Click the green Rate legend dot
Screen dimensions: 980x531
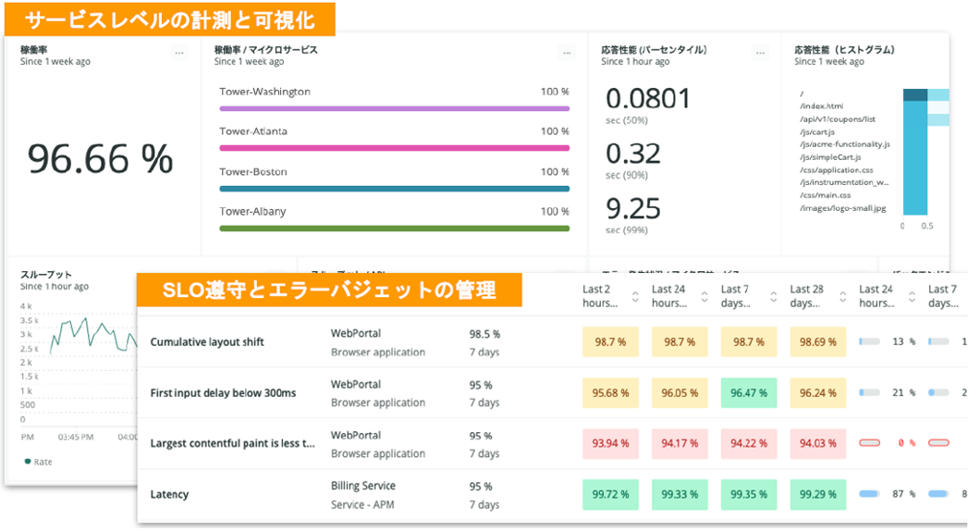pyautogui.click(x=28, y=461)
